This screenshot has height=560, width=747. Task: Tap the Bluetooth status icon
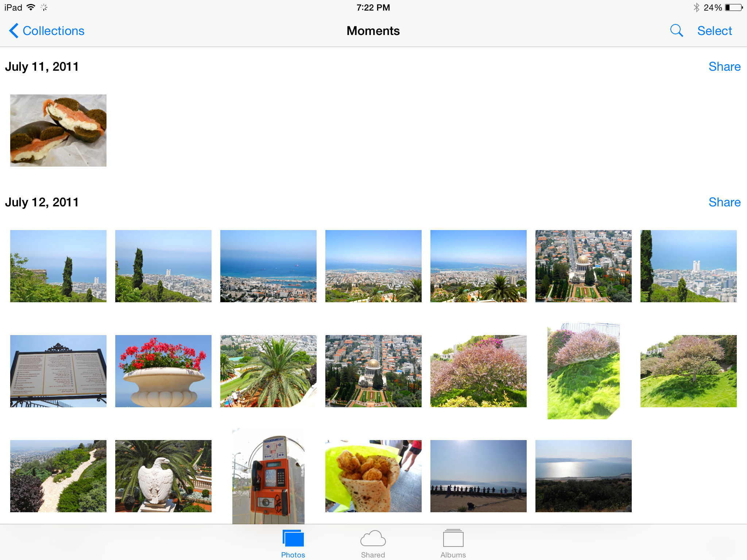(696, 8)
